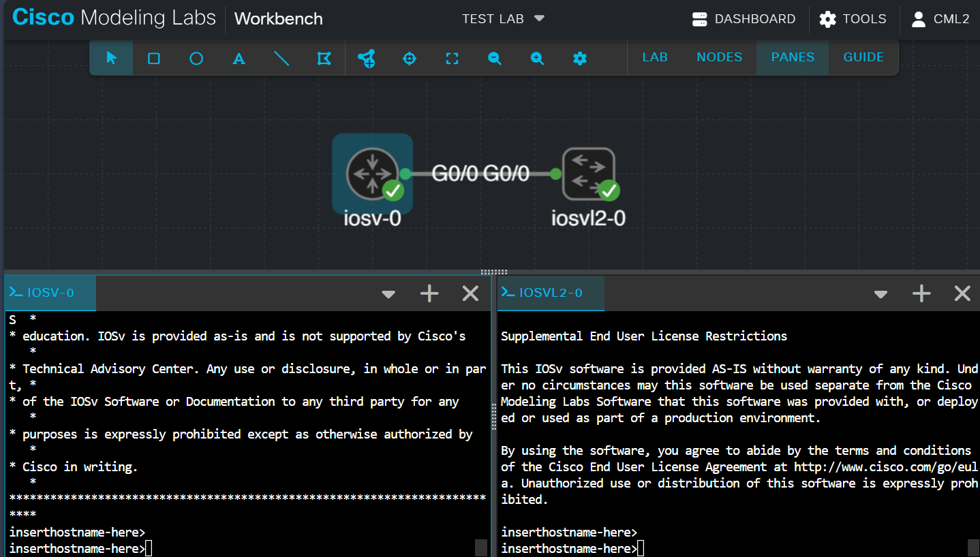This screenshot has width=980, height=557.
Task: Zoom out the canvas
Action: 495,59
